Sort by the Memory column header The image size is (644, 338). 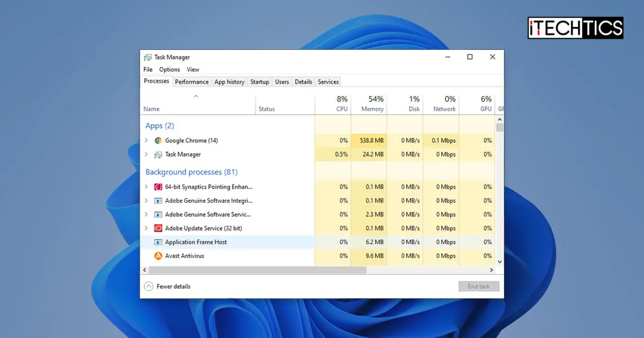coord(369,104)
